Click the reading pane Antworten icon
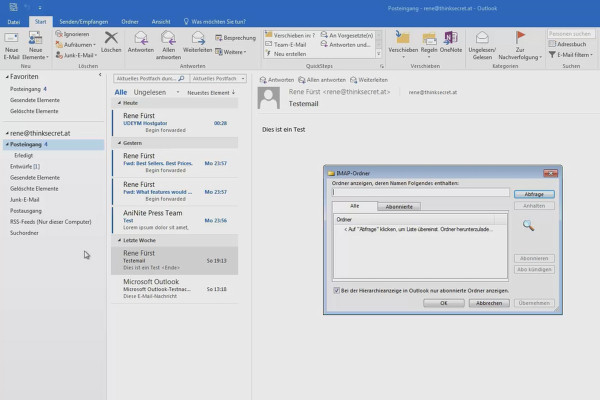The image size is (600, 400). pyautogui.click(x=263, y=80)
